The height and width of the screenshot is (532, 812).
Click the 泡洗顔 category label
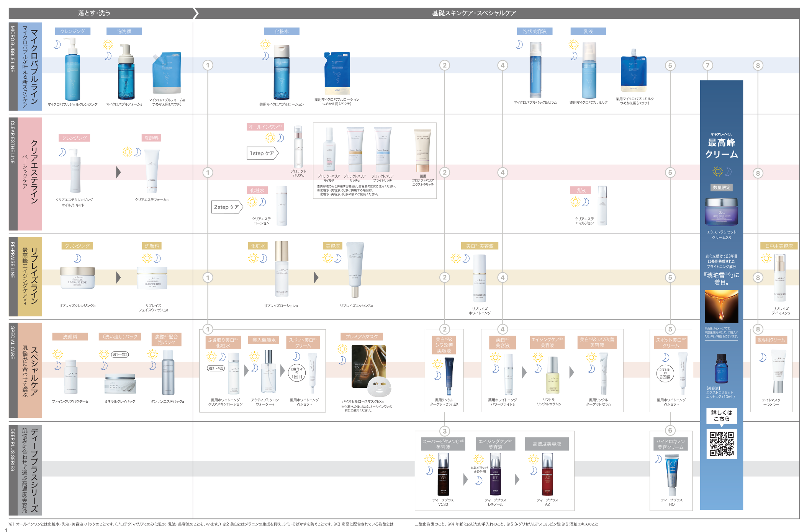click(124, 31)
